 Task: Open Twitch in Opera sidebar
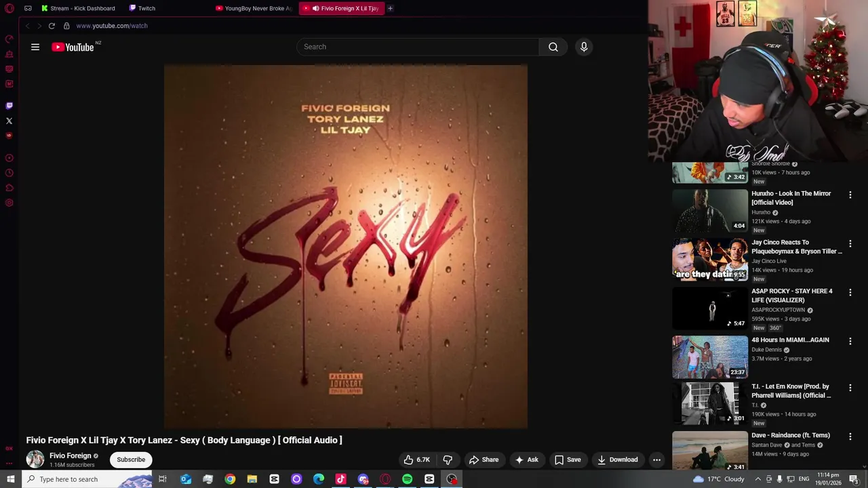coord(9,106)
